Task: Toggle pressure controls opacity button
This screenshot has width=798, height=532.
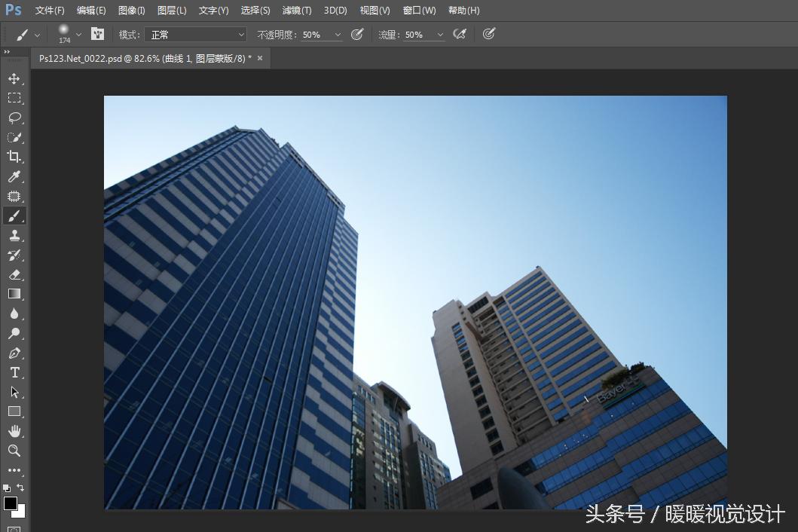Action: [357, 34]
